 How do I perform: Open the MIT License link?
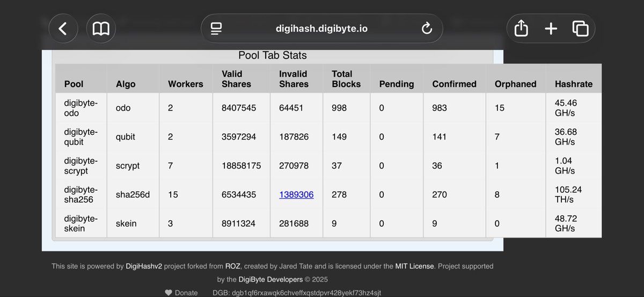click(416, 266)
